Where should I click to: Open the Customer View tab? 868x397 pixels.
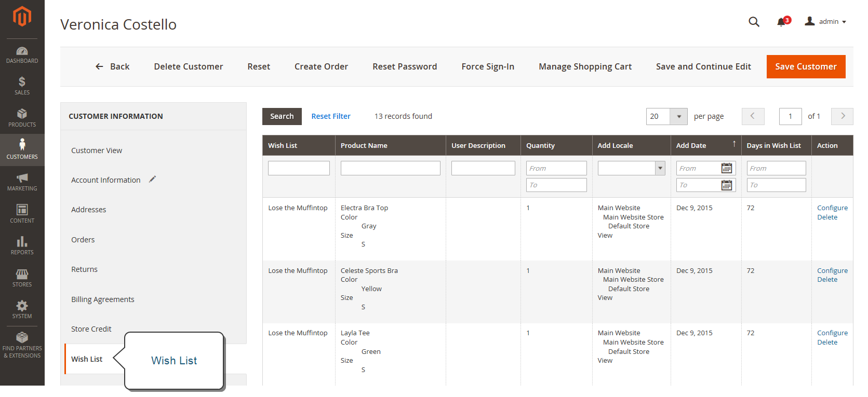[97, 150]
